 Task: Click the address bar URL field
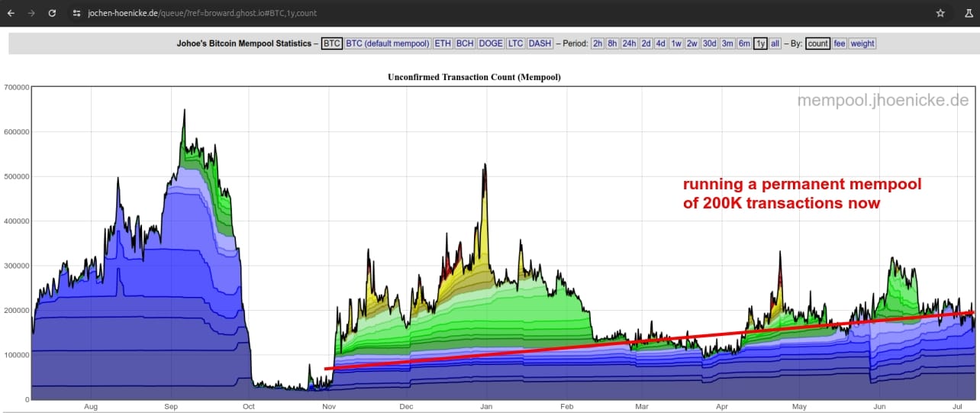pyautogui.click(x=202, y=13)
